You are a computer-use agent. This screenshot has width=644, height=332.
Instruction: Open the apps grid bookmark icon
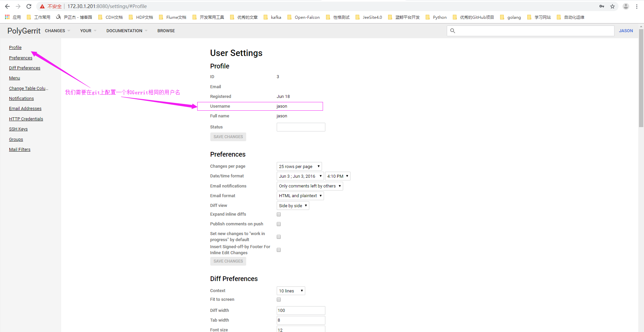(x=7, y=17)
